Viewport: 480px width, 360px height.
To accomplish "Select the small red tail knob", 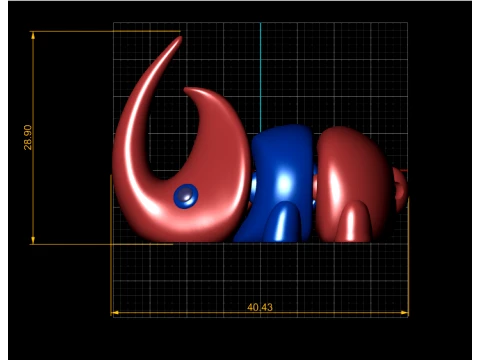I will pos(400,190).
